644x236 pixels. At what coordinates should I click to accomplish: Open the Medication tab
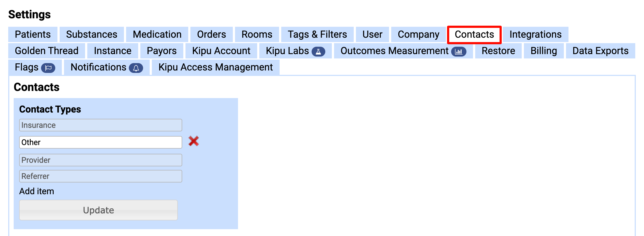click(157, 34)
